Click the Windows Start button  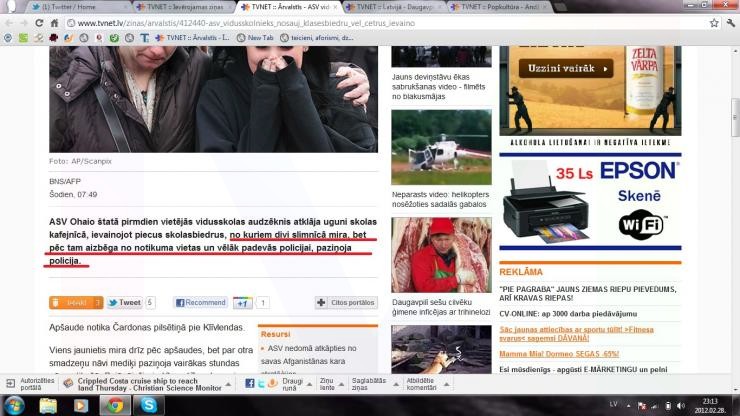point(14,405)
